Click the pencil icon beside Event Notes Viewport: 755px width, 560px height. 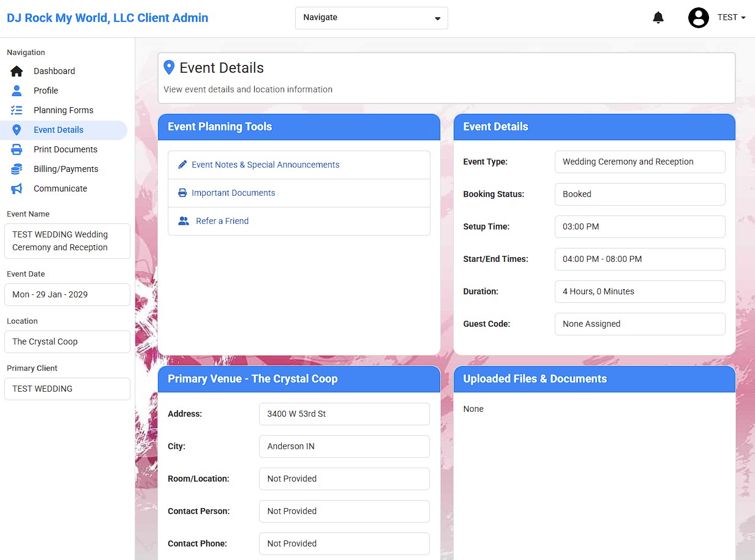tap(182, 165)
